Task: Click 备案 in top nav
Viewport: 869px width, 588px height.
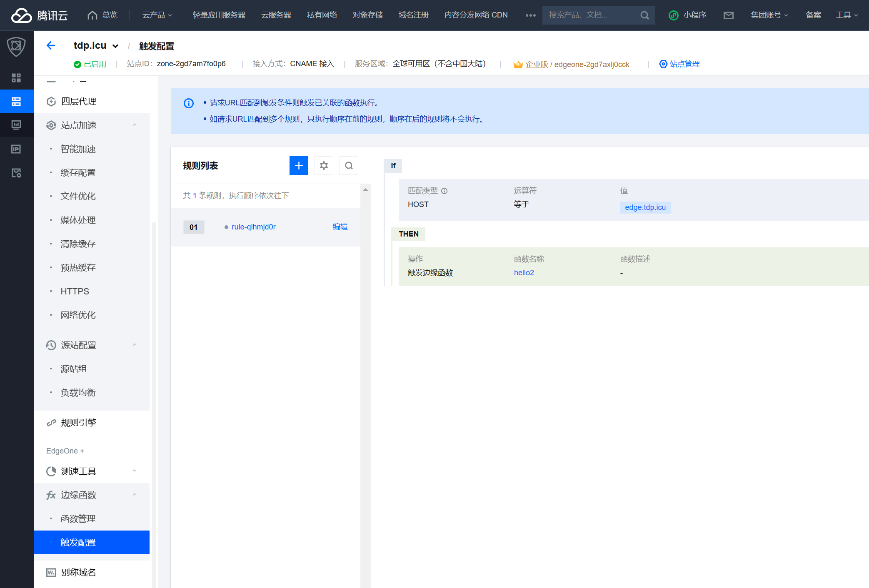Action: (813, 15)
